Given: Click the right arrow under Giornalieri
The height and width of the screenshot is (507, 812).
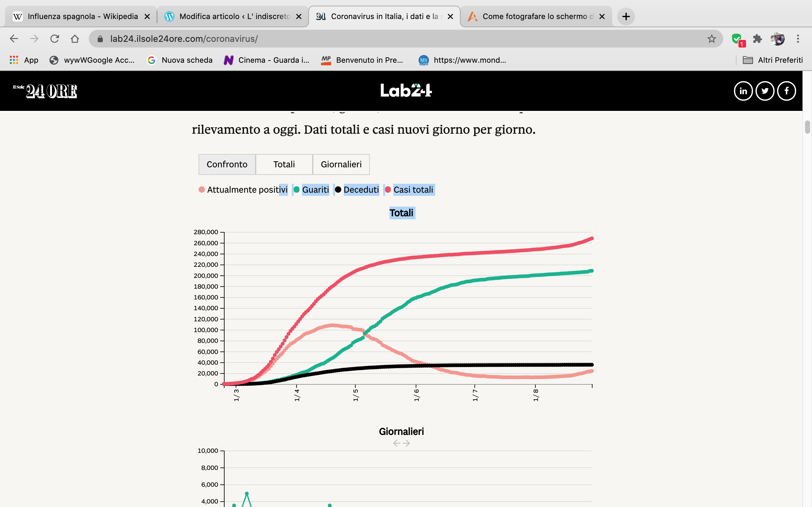Looking at the screenshot, I should (x=406, y=443).
